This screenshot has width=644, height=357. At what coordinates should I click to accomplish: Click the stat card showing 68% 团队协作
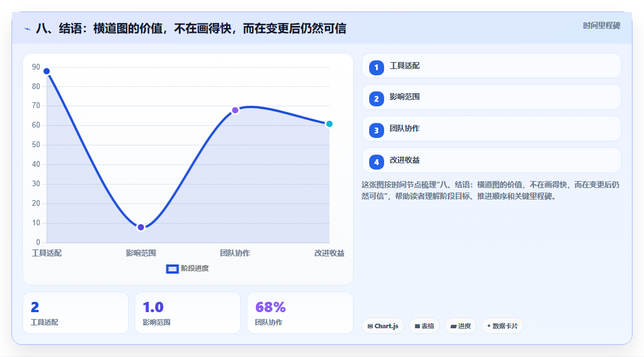click(300, 313)
